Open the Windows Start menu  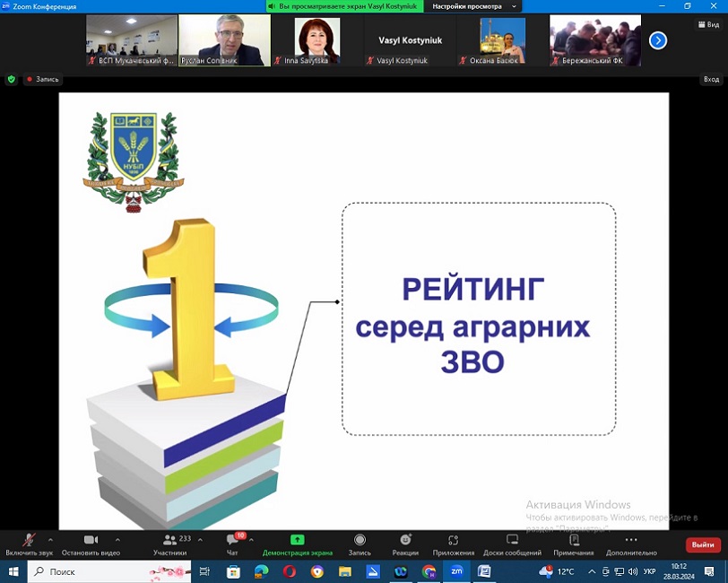pos(13,571)
